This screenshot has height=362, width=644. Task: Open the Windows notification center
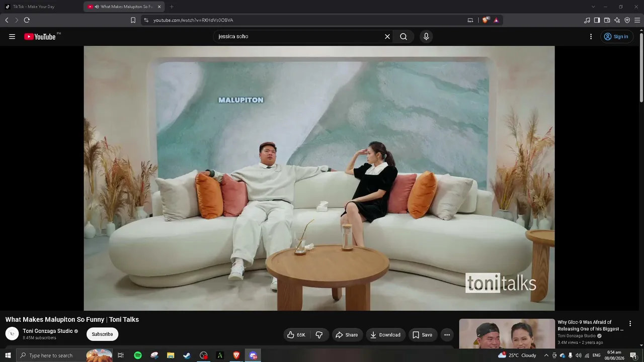(633, 355)
